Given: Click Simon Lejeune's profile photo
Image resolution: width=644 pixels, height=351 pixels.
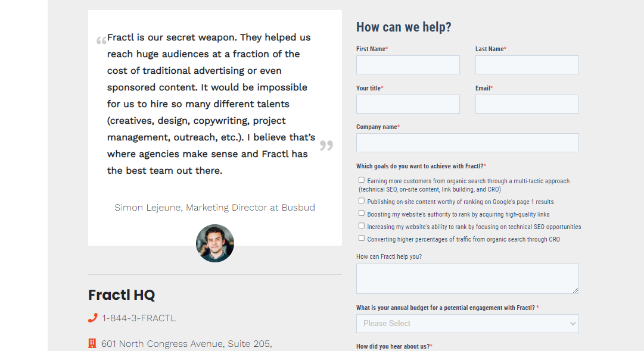Looking at the screenshot, I should click(x=215, y=243).
